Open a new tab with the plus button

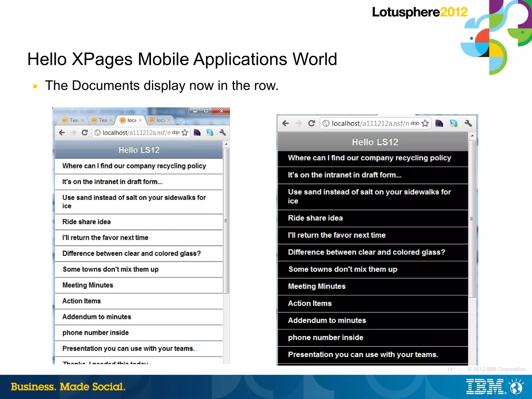point(181,120)
